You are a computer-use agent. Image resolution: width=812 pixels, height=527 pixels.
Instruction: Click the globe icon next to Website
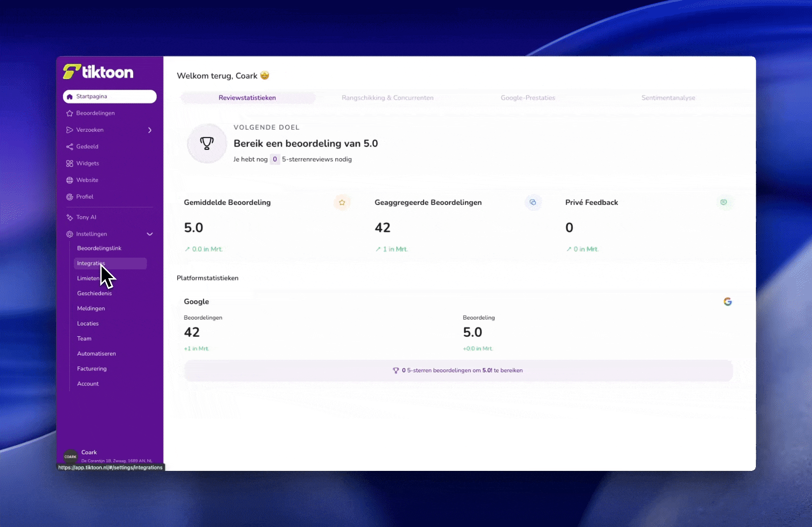pos(70,180)
